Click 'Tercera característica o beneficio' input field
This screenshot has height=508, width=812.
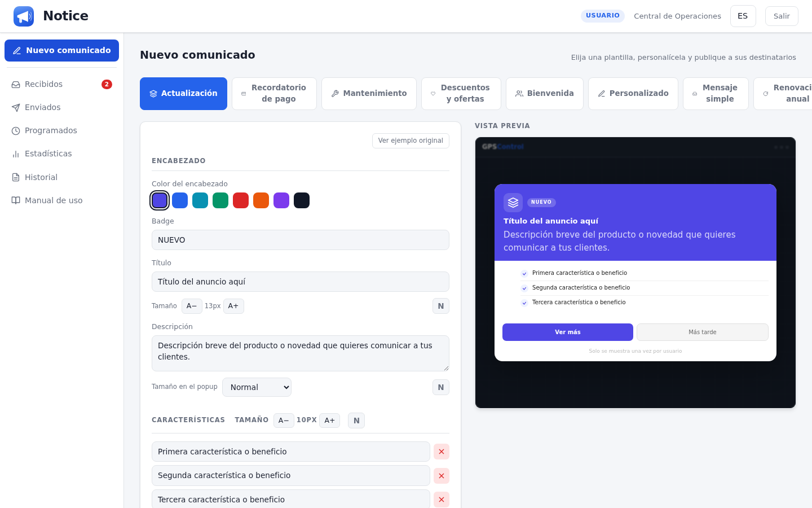[291, 499]
